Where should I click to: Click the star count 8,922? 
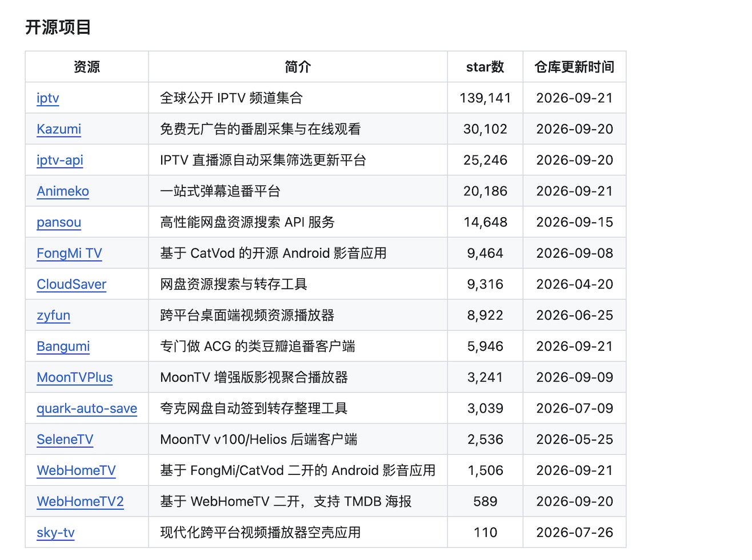[485, 315]
